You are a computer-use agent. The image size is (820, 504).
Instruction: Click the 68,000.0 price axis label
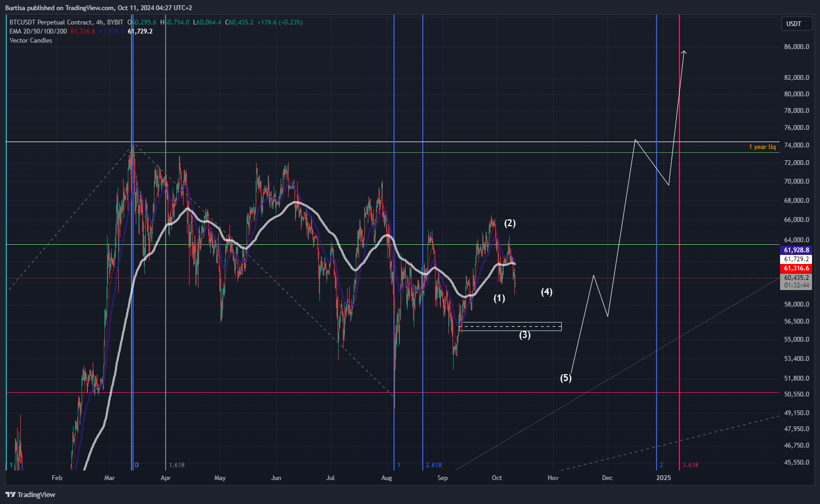coord(797,201)
